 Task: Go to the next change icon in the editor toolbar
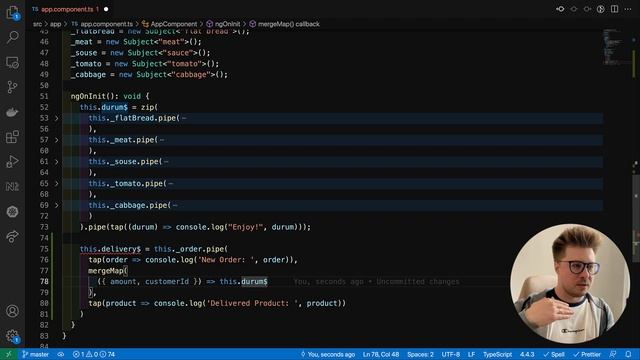click(x=587, y=9)
